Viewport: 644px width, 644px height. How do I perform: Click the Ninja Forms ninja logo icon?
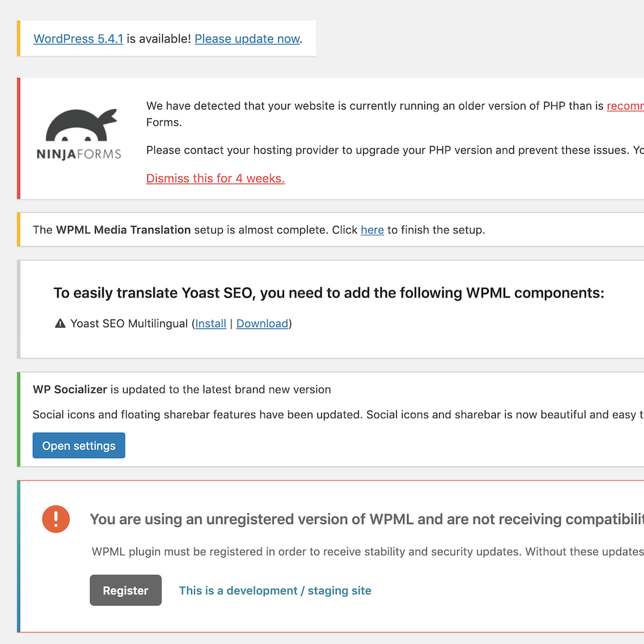point(77,126)
